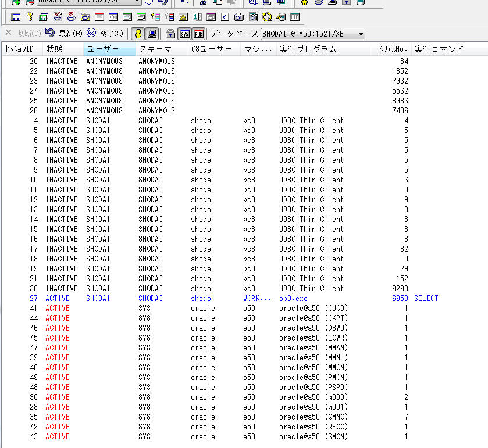This screenshot has width=488, height=448.
Task: Click the yellow grid icon in the toolbar
Action: [x=183, y=17]
